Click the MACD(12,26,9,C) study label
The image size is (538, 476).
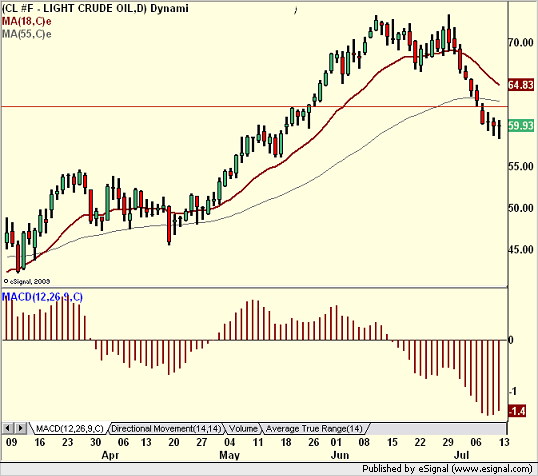point(42,297)
